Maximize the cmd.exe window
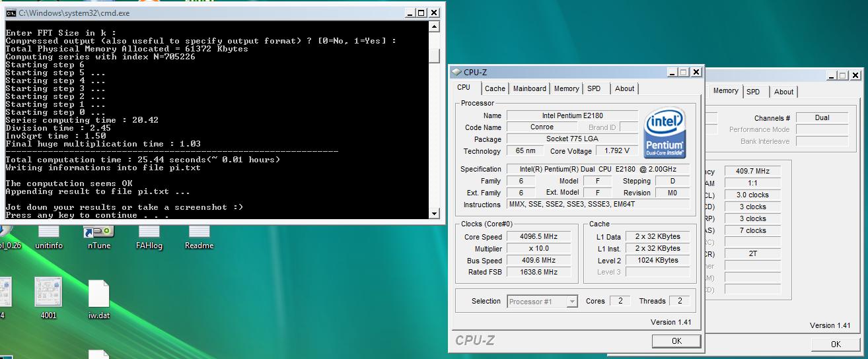The image size is (868, 359). pyautogui.click(x=422, y=13)
